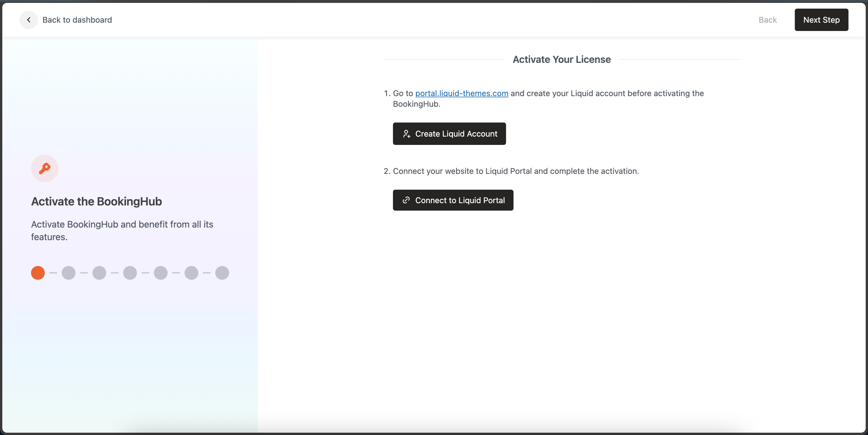This screenshot has width=868, height=435.
Task: Click Connect to Liquid Portal button
Action: pyautogui.click(x=453, y=200)
